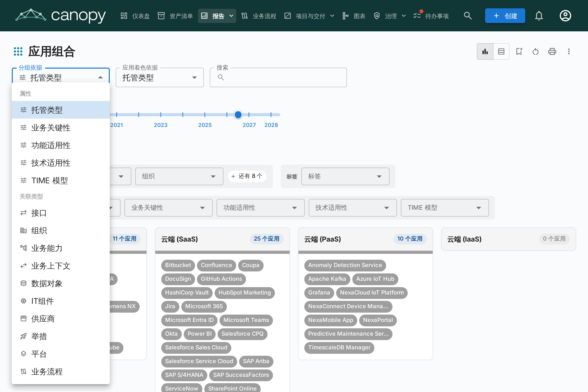The height and width of the screenshot is (392, 588).
Task: Choose 举措 relation option
Action: pos(61,336)
